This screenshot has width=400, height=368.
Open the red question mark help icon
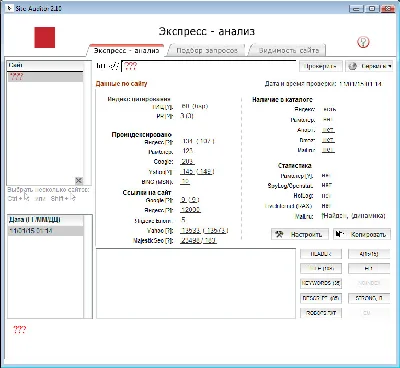[x=363, y=42]
